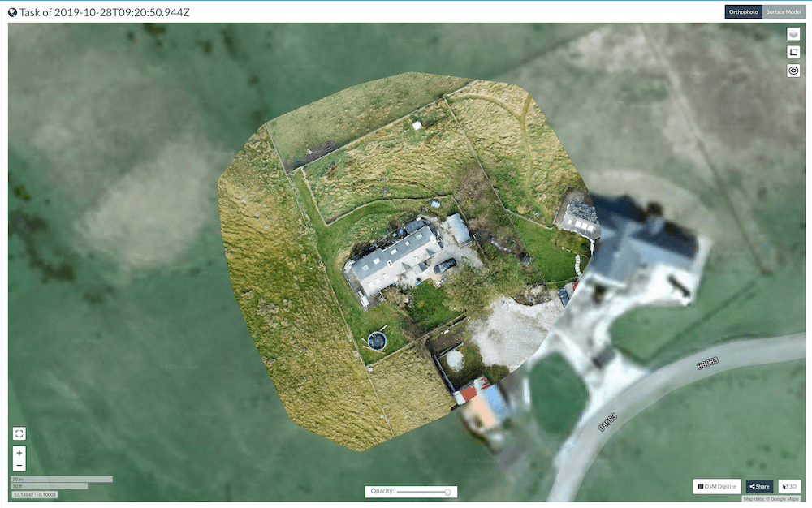This screenshot has height=508, width=812.
Task: Click the globe icon beside task title
Action: click(12, 12)
